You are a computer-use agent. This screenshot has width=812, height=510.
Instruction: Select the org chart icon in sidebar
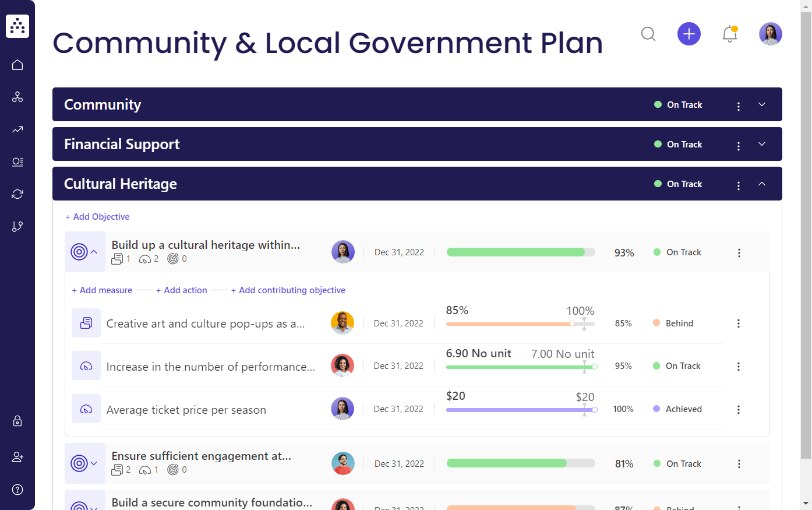(17, 97)
